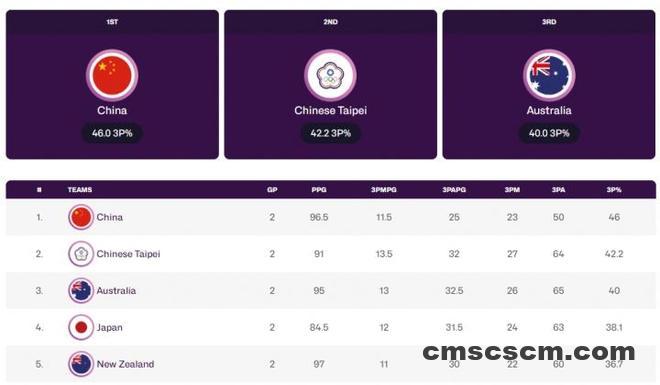Click the 42.2 3P% badge under Chinese Taipei
The image size is (660, 385).
pyautogui.click(x=330, y=133)
